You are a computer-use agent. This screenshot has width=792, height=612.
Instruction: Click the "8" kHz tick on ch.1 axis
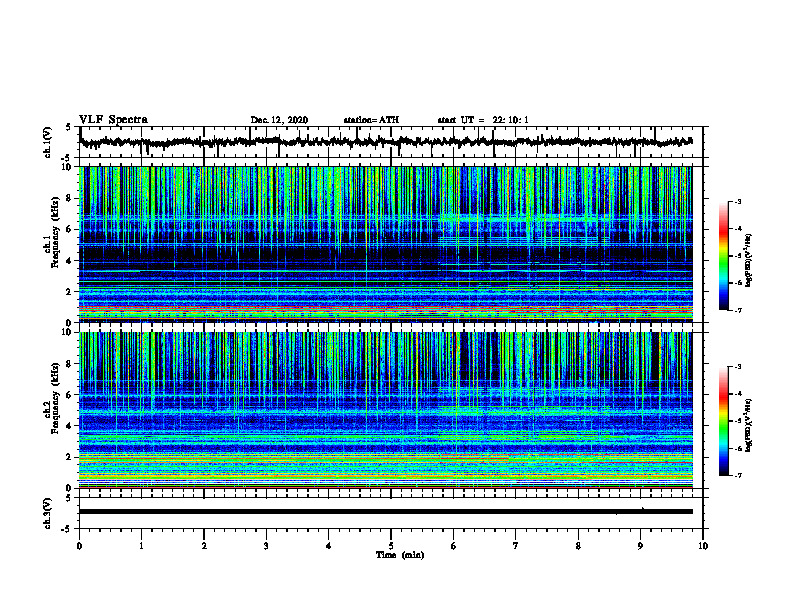pos(70,198)
